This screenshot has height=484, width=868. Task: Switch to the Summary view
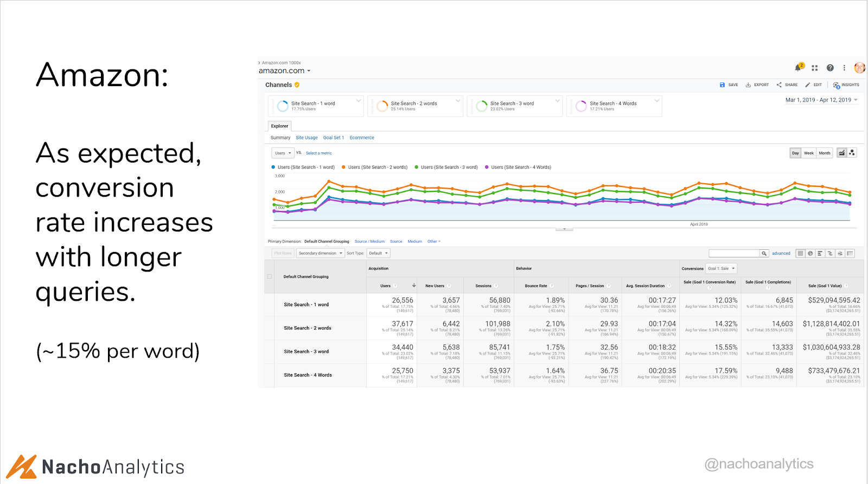280,138
